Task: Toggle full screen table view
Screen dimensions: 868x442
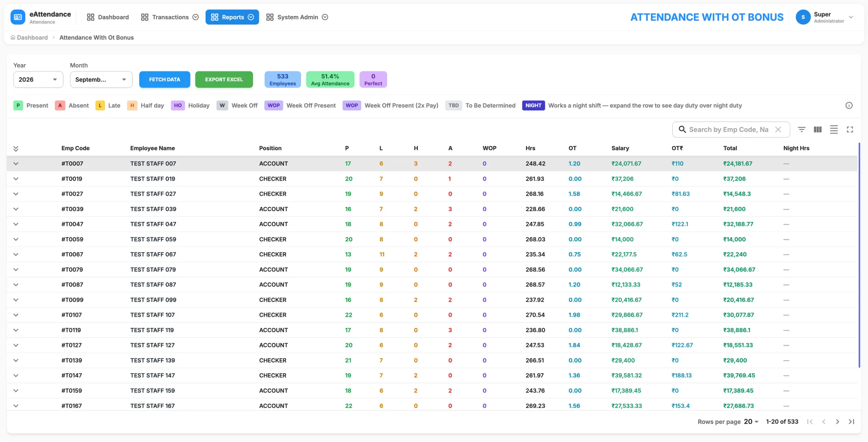Action: click(850, 129)
